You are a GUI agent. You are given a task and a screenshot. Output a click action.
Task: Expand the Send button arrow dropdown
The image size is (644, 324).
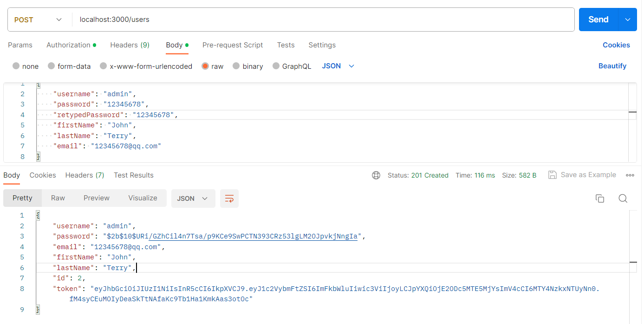pyautogui.click(x=628, y=20)
